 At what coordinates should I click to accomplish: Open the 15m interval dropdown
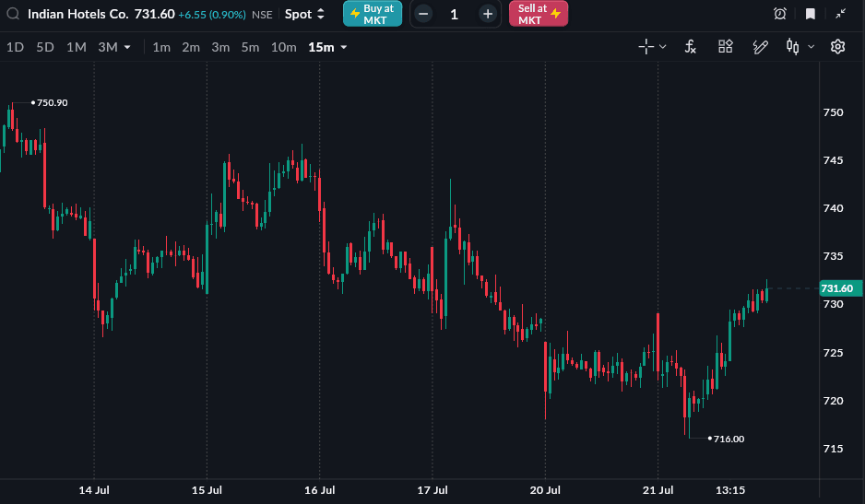click(327, 47)
